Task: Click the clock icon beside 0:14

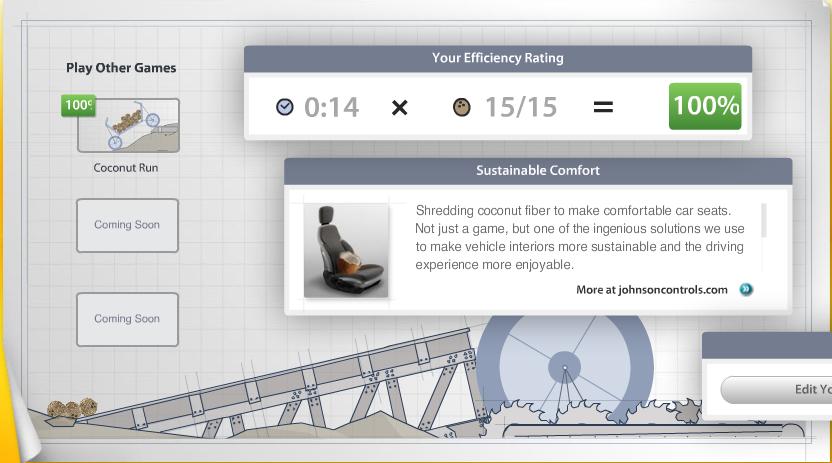Action: (x=285, y=106)
